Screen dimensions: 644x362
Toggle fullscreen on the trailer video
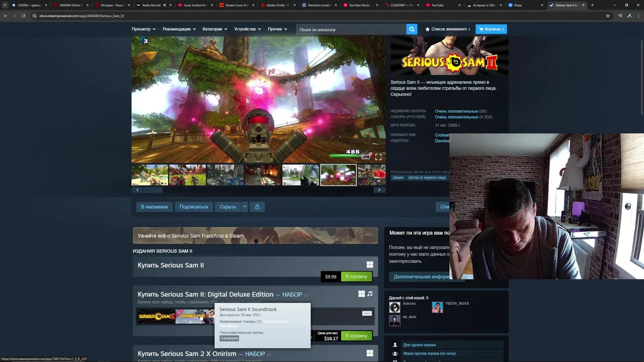click(378, 157)
